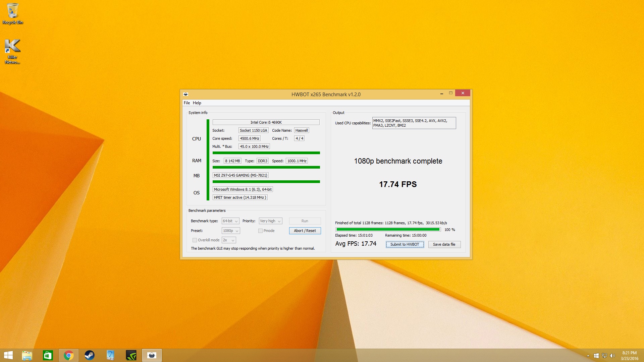
Task: Open the clock and date in the taskbar
Action: tap(629, 356)
